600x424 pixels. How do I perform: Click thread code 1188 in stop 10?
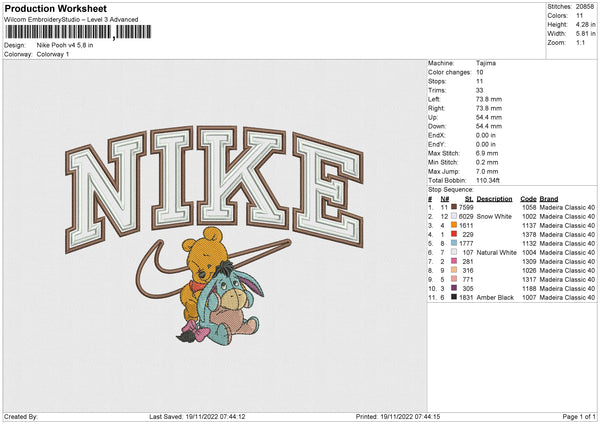[x=529, y=289]
